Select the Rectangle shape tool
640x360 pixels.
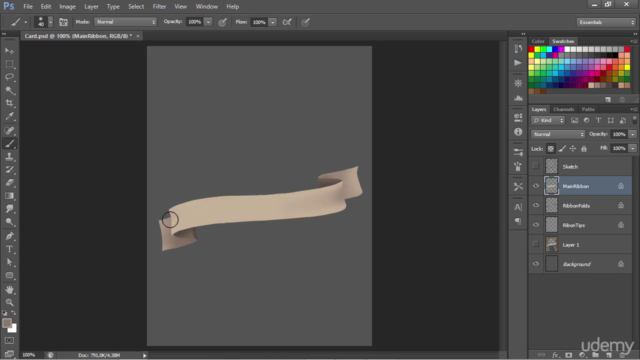pyautogui.click(x=9, y=276)
